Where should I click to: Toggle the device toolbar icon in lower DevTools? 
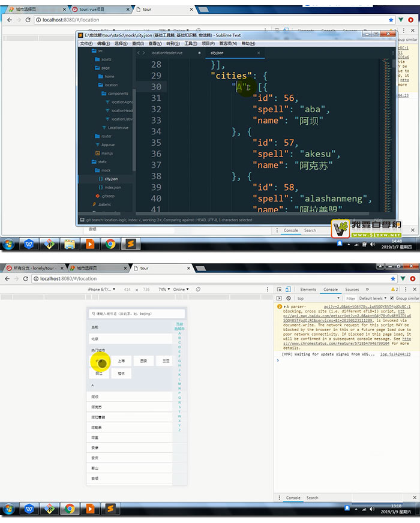pos(288,290)
